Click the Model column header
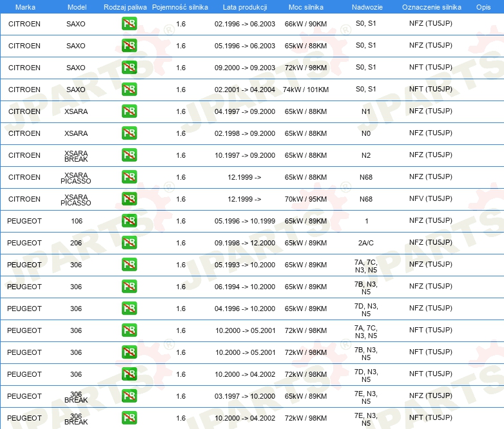The width and height of the screenshot is (504, 429). pos(77,7)
